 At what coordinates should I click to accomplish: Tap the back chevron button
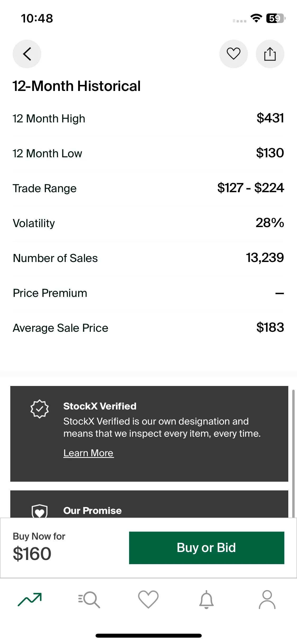coord(27,54)
